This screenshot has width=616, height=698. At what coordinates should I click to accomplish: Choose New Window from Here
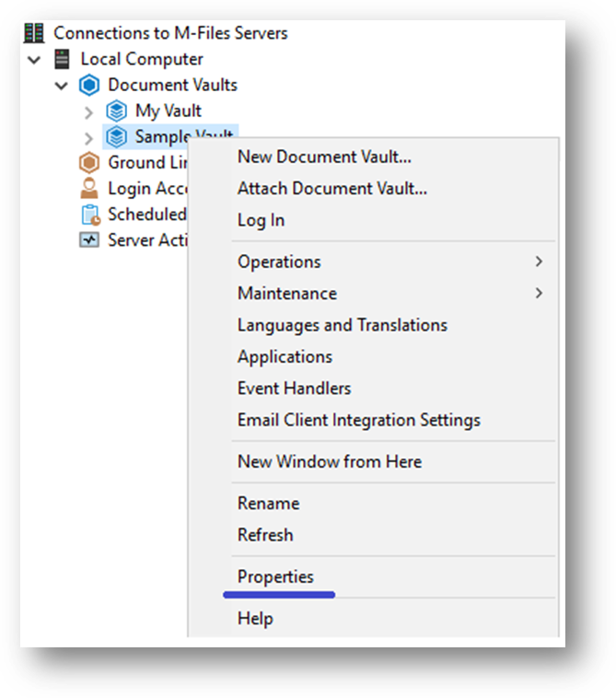(x=330, y=461)
